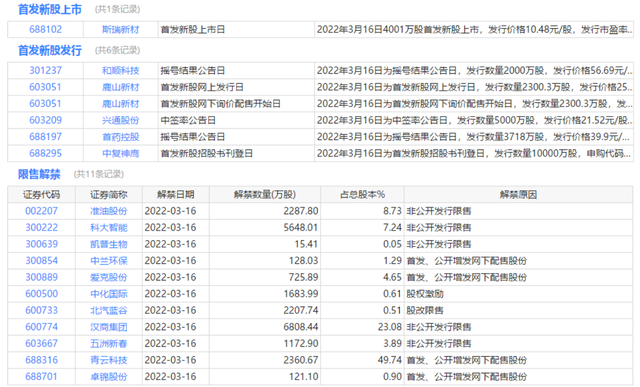Open 中兰环保 stock link
This screenshot has height=387, width=640.
coord(109,261)
